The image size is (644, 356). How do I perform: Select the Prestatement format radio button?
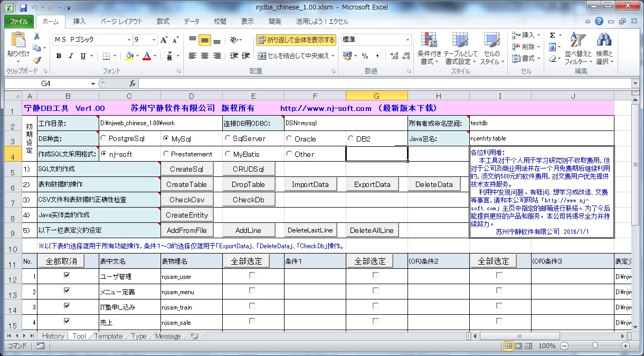tap(166, 154)
